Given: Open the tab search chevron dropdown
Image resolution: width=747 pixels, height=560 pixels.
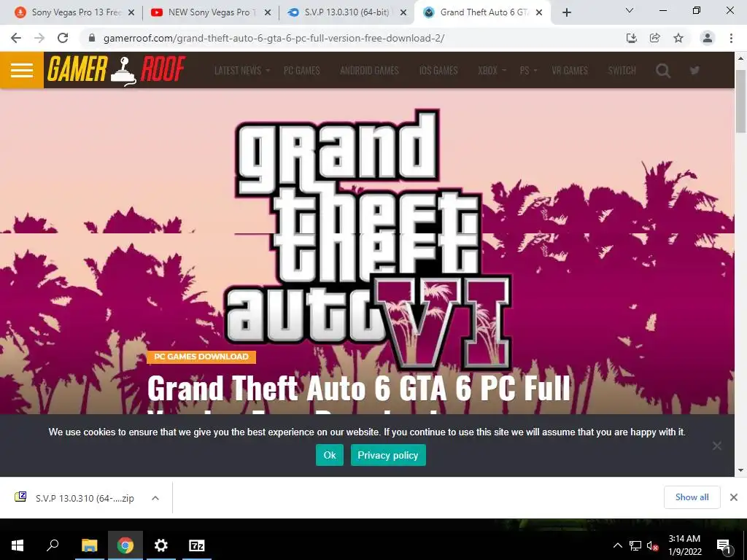Looking at the screenshot, I should [630, 10].
